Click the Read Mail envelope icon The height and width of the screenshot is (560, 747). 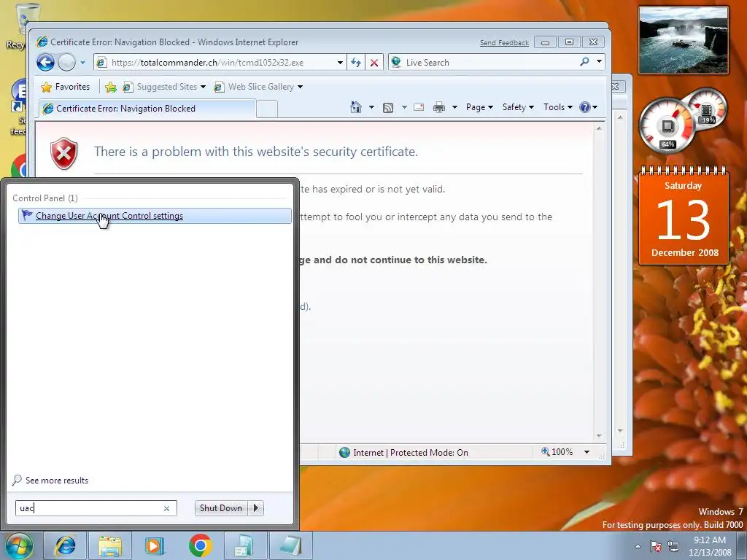[419, 107]
